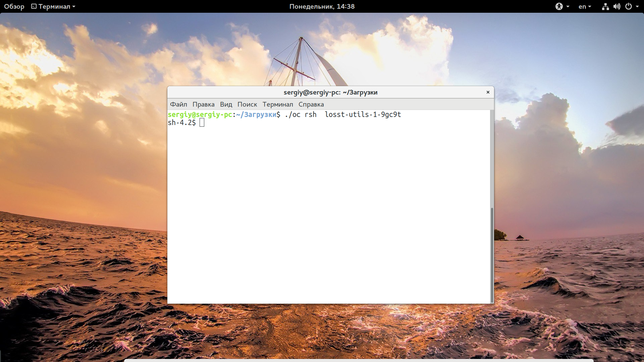The image size is (644, 362).
Task: Open the Вид menu
Action: tap(226, 104)
